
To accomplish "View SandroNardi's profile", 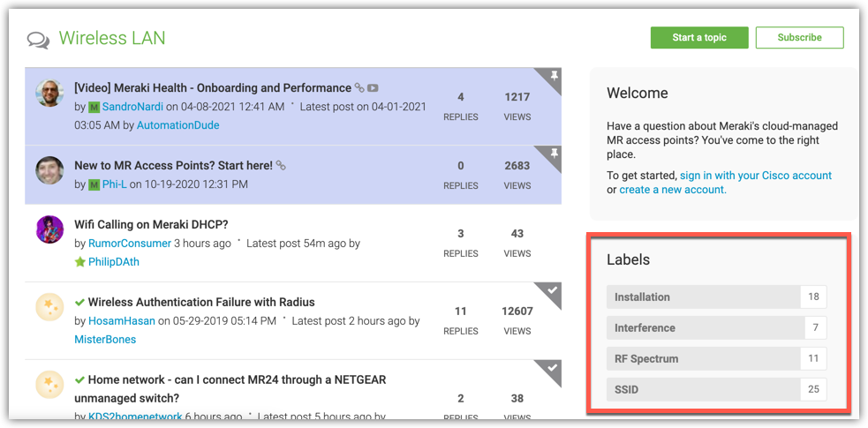I will (132, 107).
